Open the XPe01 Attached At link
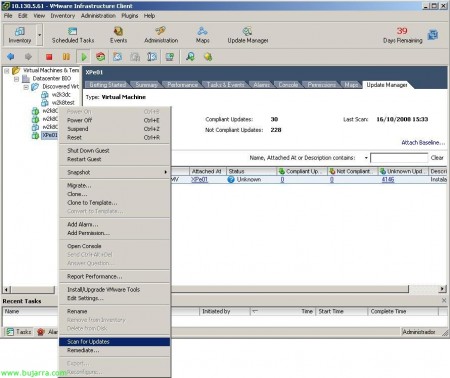The image size is (450, 378). click(199, 179)
